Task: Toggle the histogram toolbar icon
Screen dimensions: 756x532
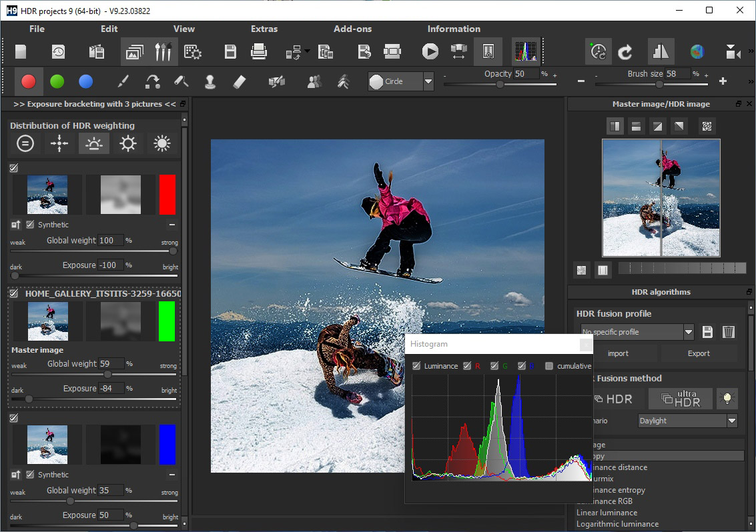Action: click(525, 51)
